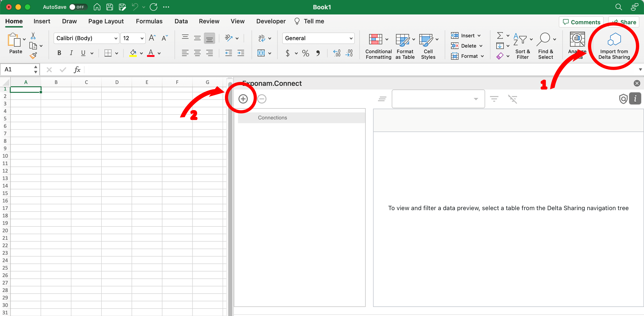Click the clear filter icon
Image resolution: width=644 pixels, height=316 pixels.
point(512,99)
